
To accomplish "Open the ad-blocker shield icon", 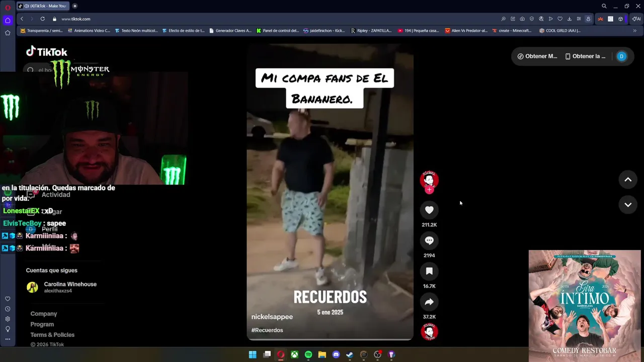I will [x=532, y=19].
